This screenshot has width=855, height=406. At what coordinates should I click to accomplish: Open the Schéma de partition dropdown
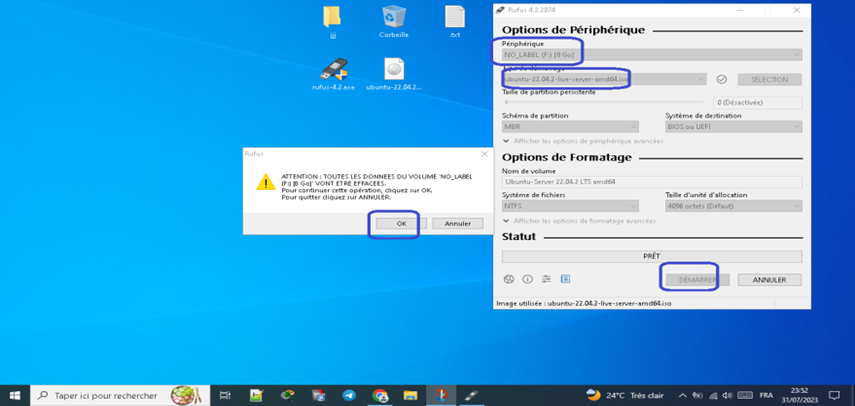point(570,126)
